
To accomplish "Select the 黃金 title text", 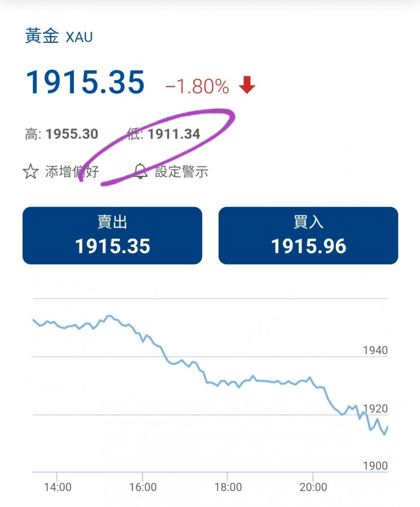I will pyautogui.click(x=42, y=37).
